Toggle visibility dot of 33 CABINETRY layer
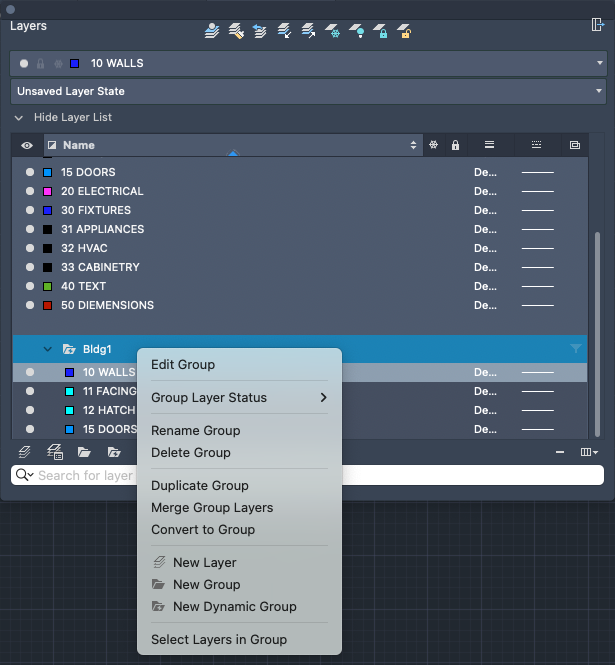615x665 pixels. pos(30,267)
